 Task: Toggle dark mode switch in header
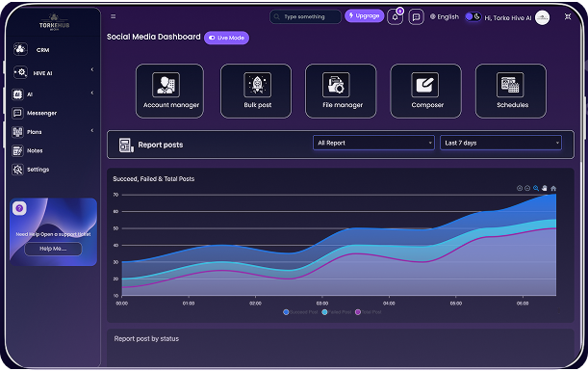tap(473, 17)
